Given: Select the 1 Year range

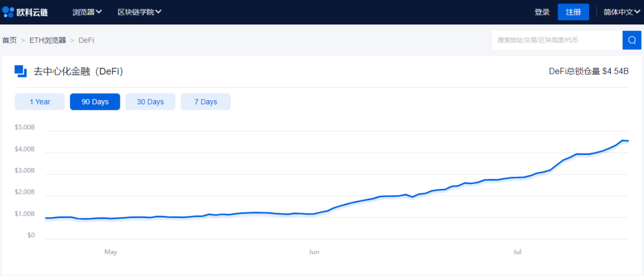Looking at the screenshot, I should click(40, 102).
